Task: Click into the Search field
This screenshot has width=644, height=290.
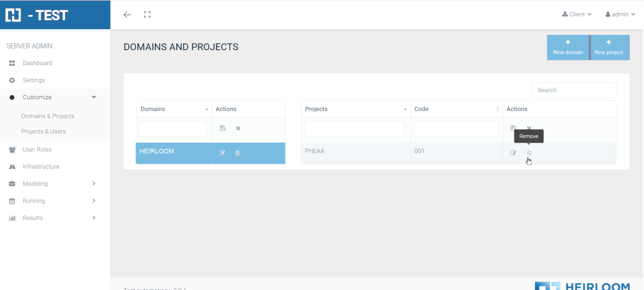Action: (573, 90)
